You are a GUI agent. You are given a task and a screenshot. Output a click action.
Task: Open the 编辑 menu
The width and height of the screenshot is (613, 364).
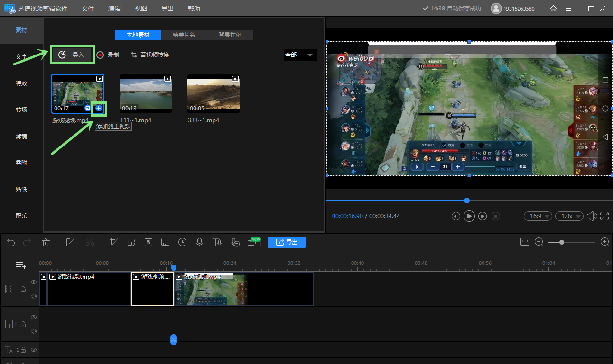[114, 9]
